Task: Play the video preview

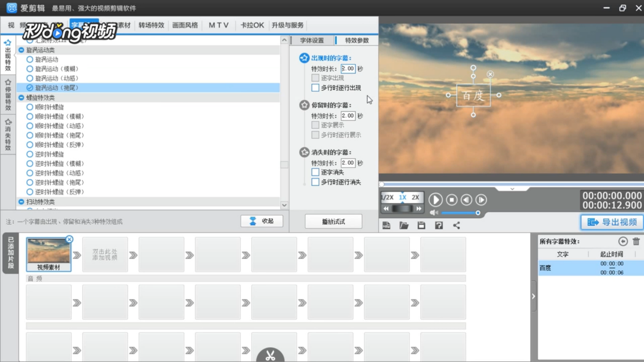Action: pyautogui.click(x=435, y=200)
